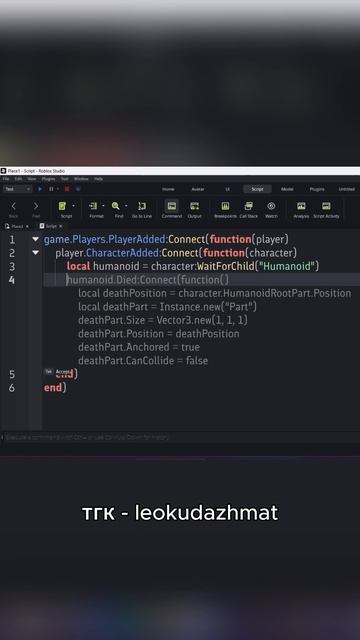Viewport: 360px width, 640px height.
Task: Switch to the Home ribbon tab
Action: (168, 189)
